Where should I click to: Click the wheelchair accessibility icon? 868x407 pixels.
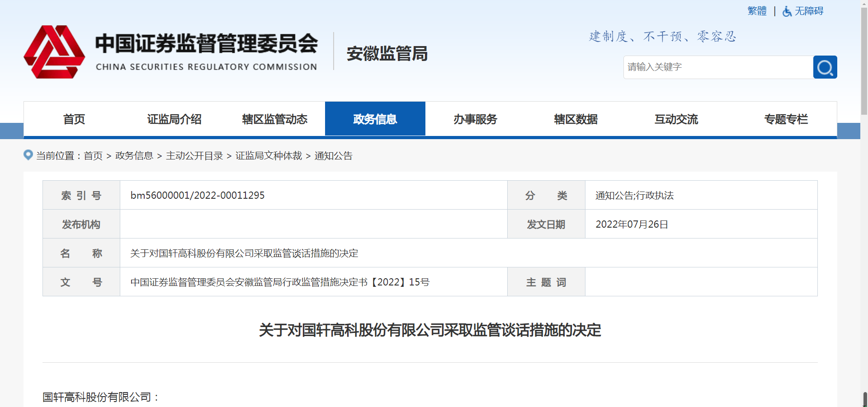click(x=787, y=11)
